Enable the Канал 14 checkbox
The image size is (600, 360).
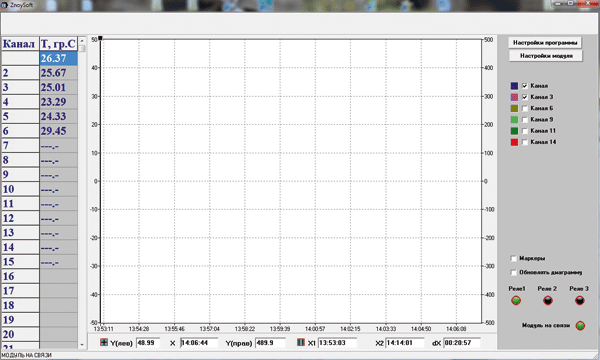point(525,142)
